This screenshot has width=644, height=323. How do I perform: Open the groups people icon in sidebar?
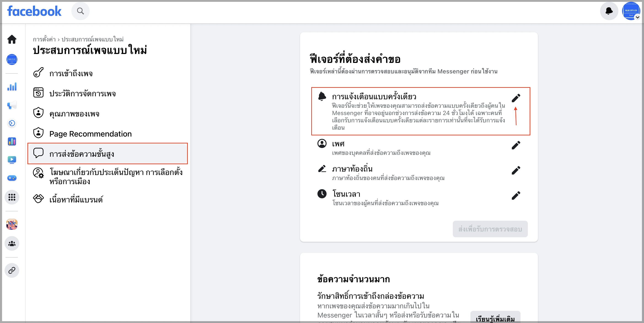[12, 243]
